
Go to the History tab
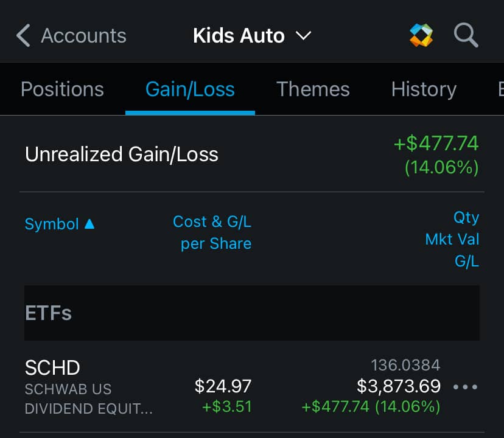coord(424,89)
